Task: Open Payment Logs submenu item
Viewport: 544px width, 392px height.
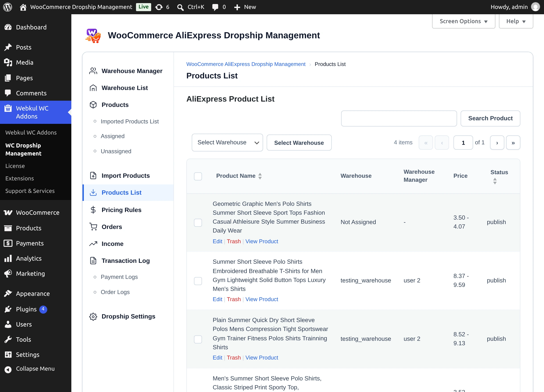Action: [119, 277]
